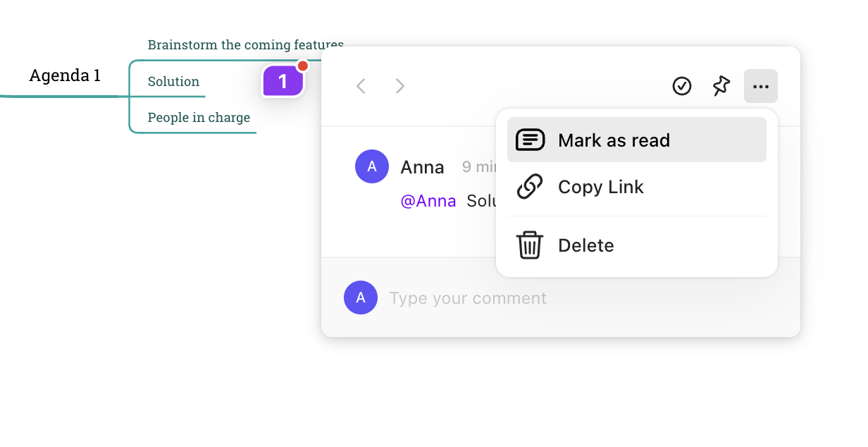
Task: Select Mark as read menu option
Action: pyautogui.click(x=636, y=140)
